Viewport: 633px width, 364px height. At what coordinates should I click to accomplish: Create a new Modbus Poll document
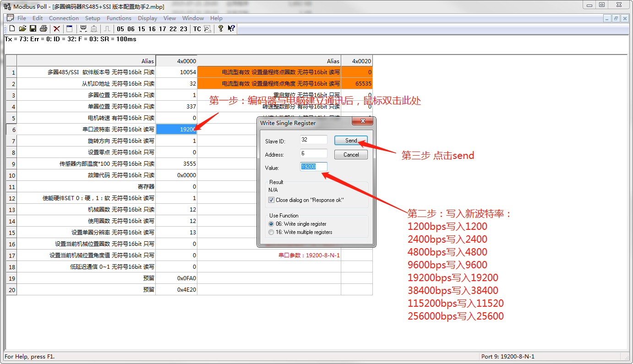[12, 28]
